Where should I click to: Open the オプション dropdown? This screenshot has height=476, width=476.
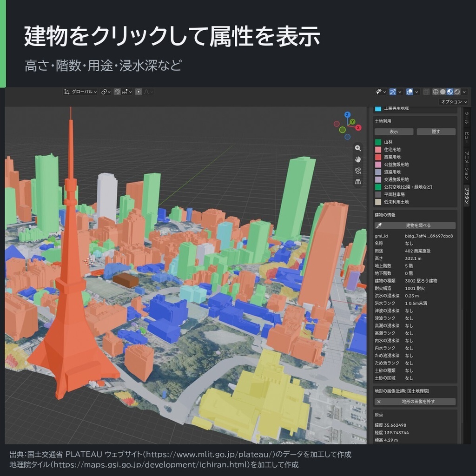(454, 102)
